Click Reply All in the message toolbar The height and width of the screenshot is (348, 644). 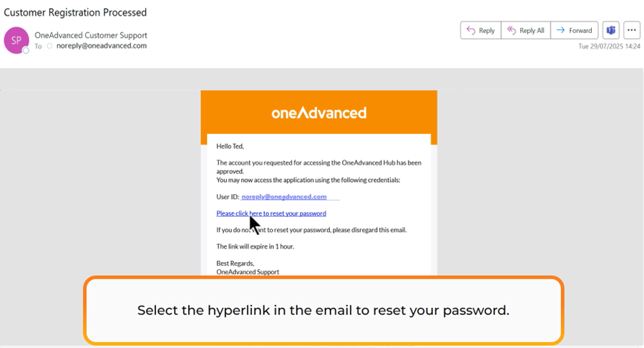(525, 30)
